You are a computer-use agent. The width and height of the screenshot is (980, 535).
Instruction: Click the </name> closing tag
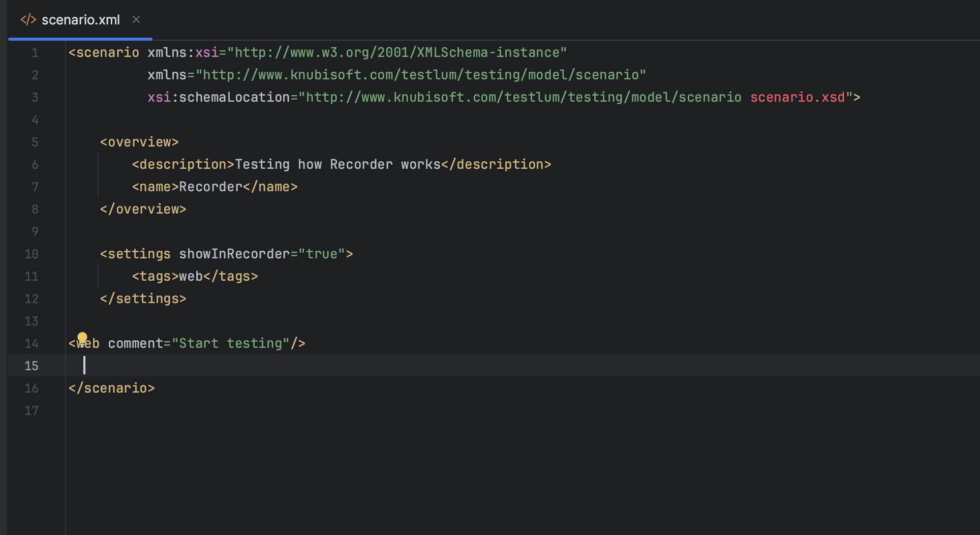[270, 187]
